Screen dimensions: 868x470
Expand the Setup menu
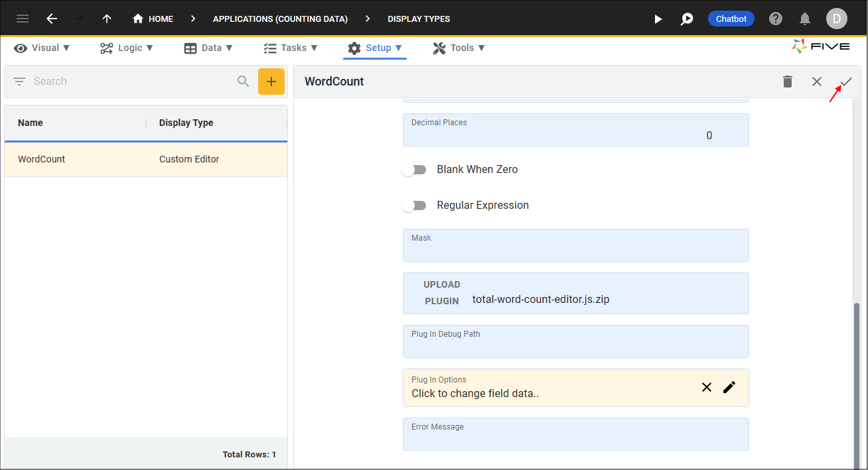375,48
